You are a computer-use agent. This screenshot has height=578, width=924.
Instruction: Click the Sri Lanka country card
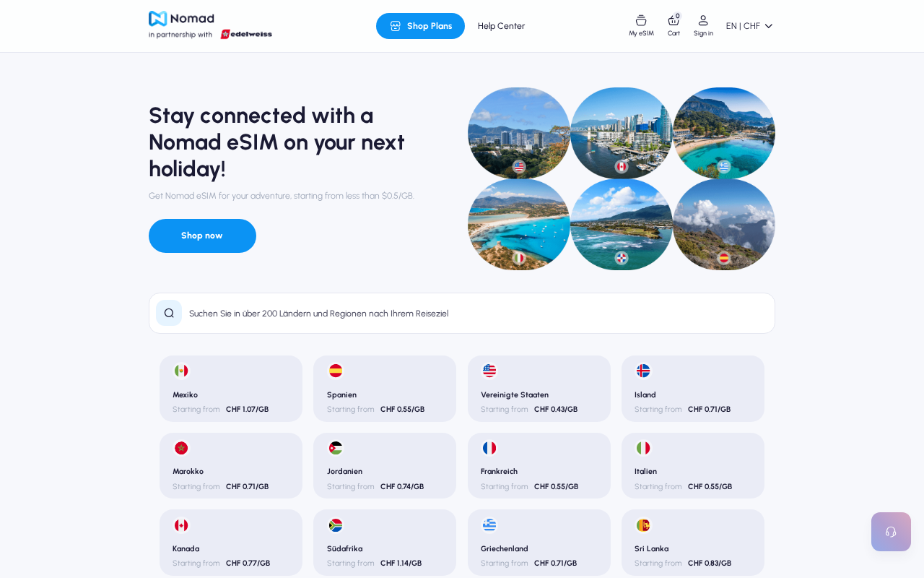coord(693,543)
